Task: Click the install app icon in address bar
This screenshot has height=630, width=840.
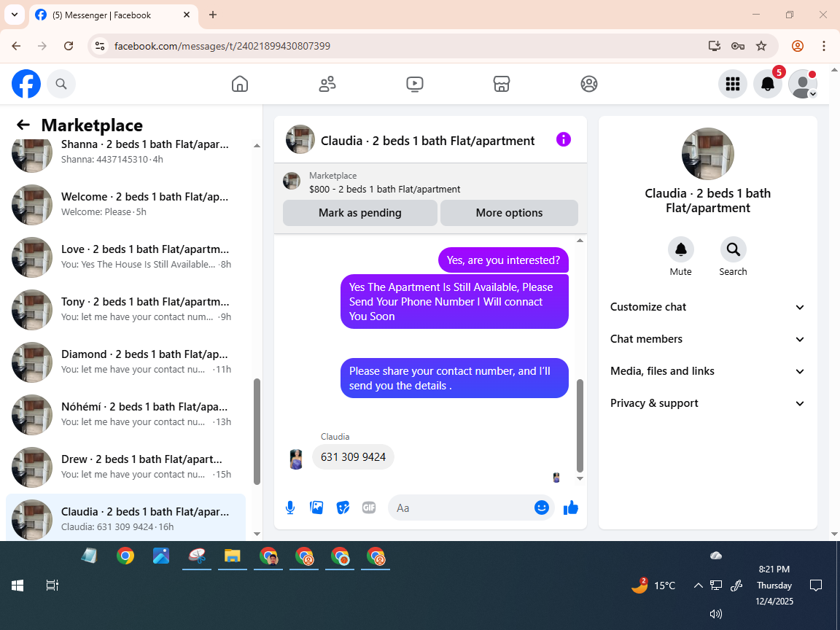Action: point(714,46)
